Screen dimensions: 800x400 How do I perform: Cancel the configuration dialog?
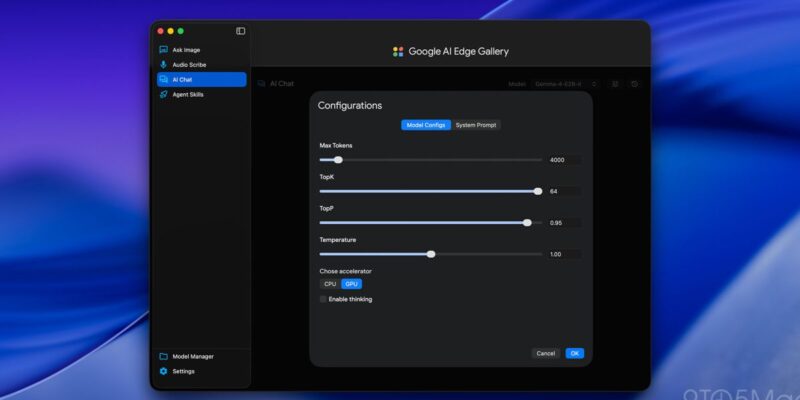pyautogui.click(x=545, y=353)
